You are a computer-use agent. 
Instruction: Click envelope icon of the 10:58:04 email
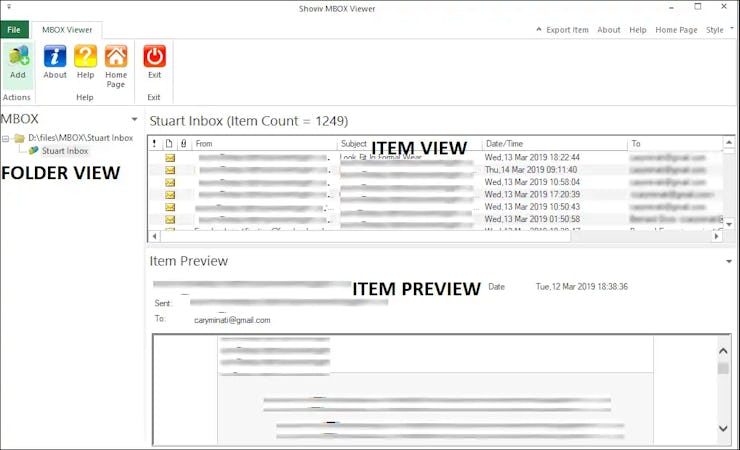point(170,182)
